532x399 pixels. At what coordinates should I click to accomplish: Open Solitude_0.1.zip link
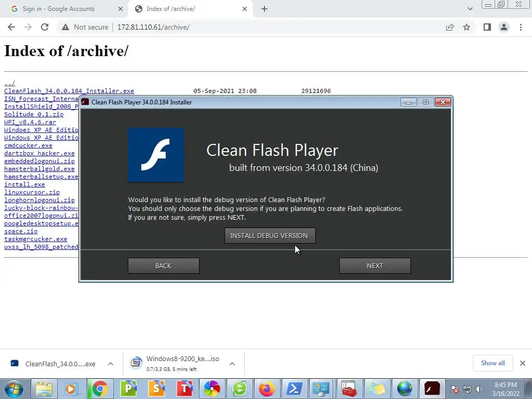pyautogui.click(x=34, y=114)
